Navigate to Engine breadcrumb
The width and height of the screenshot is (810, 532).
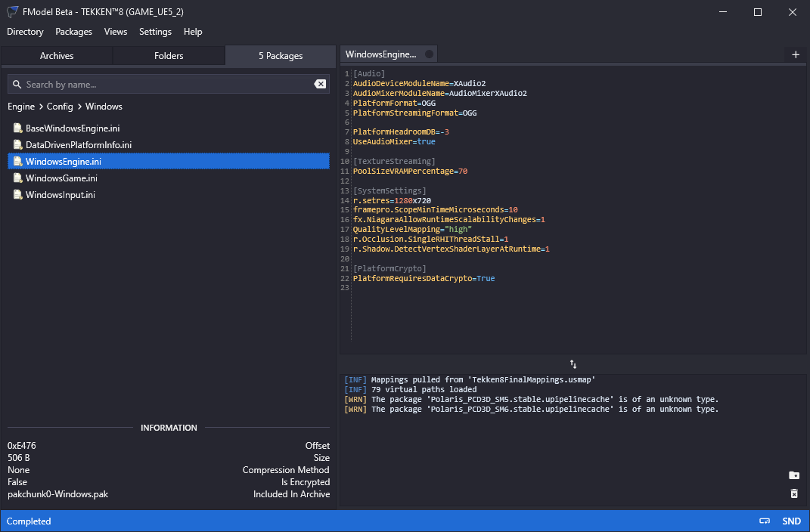[x=21, y=107]
